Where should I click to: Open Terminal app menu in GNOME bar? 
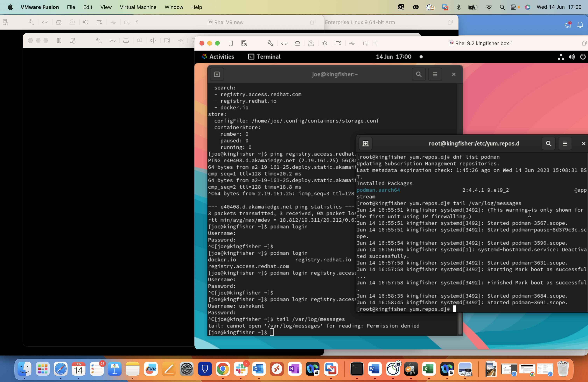[x=264, y=57]
